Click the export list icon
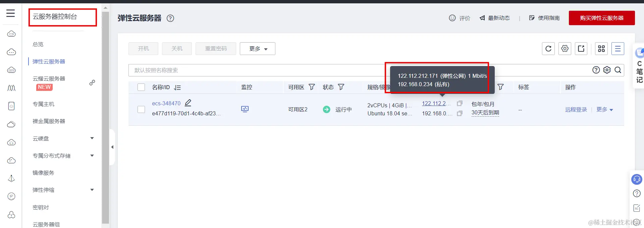Screen dimensions: 644x228 pos(581,49)
